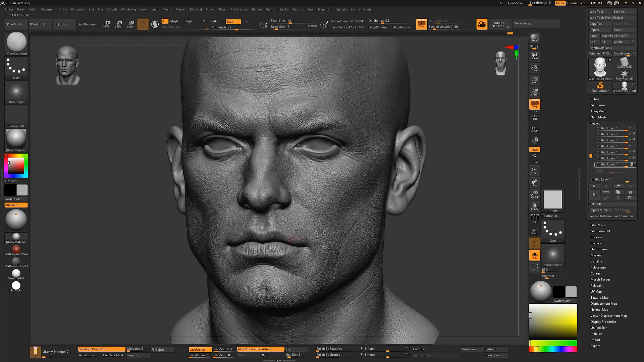Viewport: 644px width, 362px height.
Task: Click the AAHalf zoom icon
Action: pyautogui.click(x=535, y=92)
